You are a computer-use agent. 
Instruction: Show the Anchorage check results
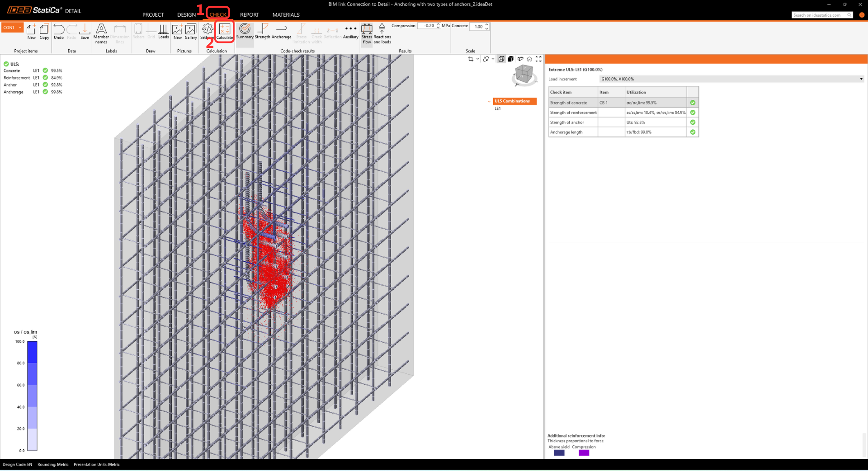pos(281,31)
